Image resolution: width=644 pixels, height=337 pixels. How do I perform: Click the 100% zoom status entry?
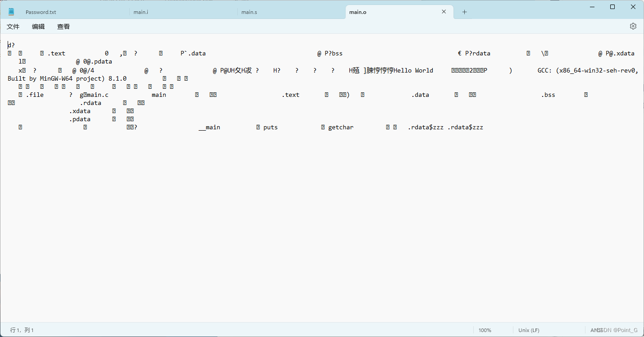coord(485,330)
